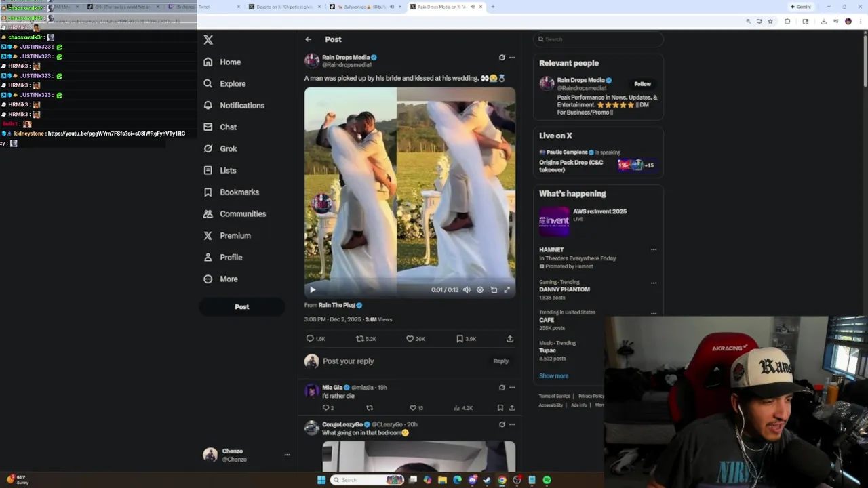Follow Rain Drops Media
868x488 pixels.
(x=642, y=84)
